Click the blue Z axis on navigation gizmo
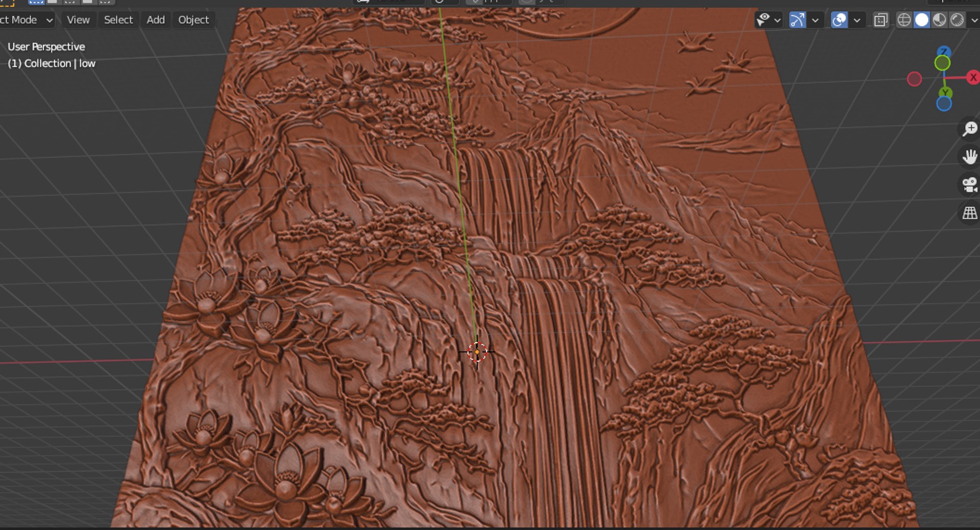This screenshot has height=530, width=980. tap(944, 51)
